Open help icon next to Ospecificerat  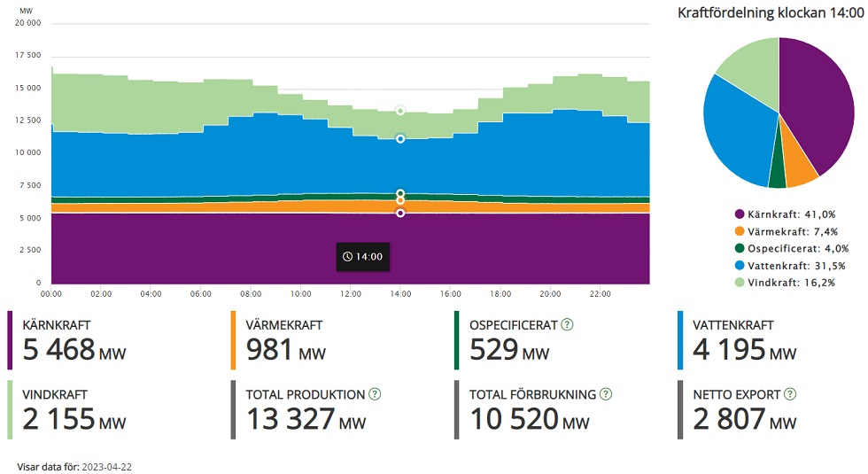click(x=567, y=324)
